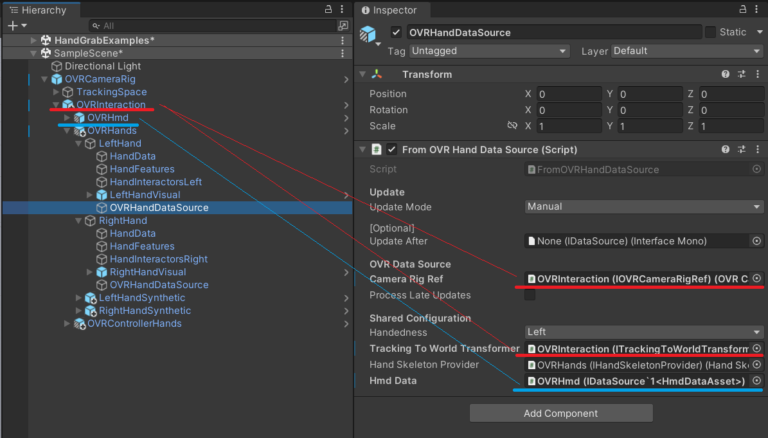Enable the Static checkbox
This screenshot has height=438, width=768.
click(710, 32)
